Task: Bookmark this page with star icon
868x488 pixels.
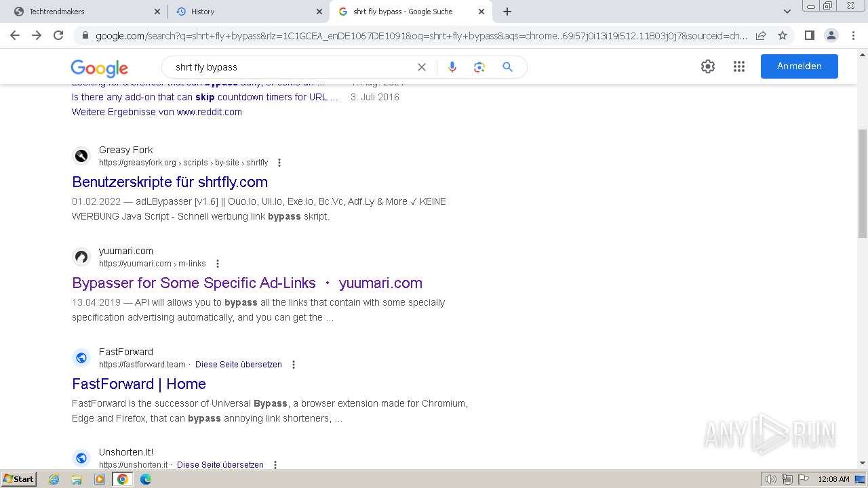Action: [783, 35]
